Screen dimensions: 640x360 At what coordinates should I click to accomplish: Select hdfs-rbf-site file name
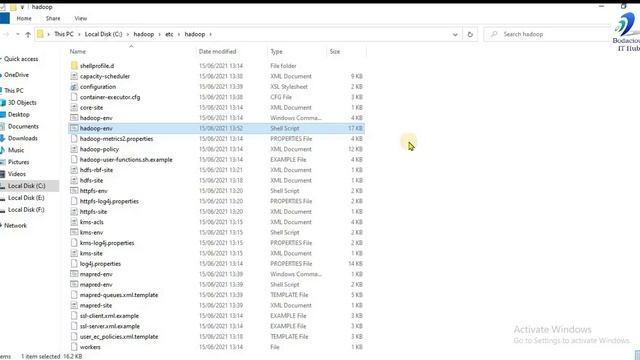(x=96, y=170)
